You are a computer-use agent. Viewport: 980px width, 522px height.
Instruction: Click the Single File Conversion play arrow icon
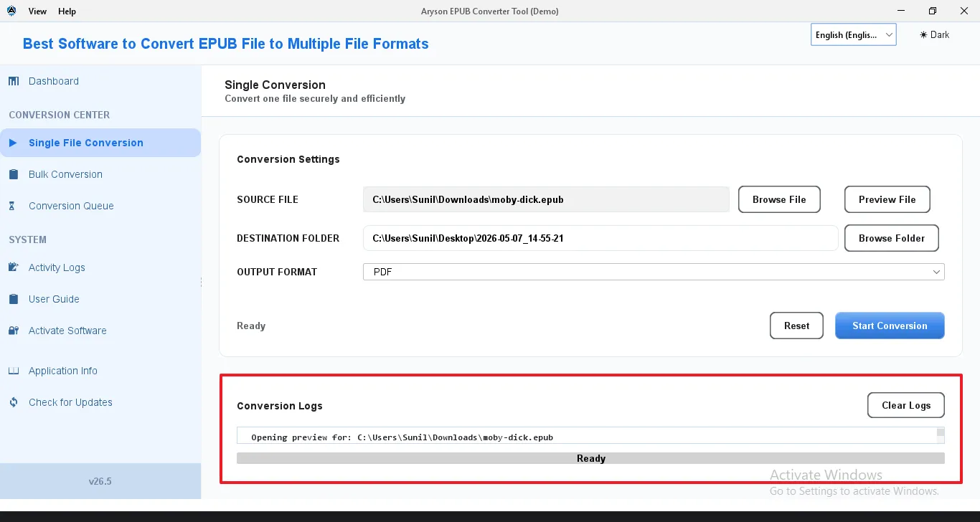(x=13, y=143)
